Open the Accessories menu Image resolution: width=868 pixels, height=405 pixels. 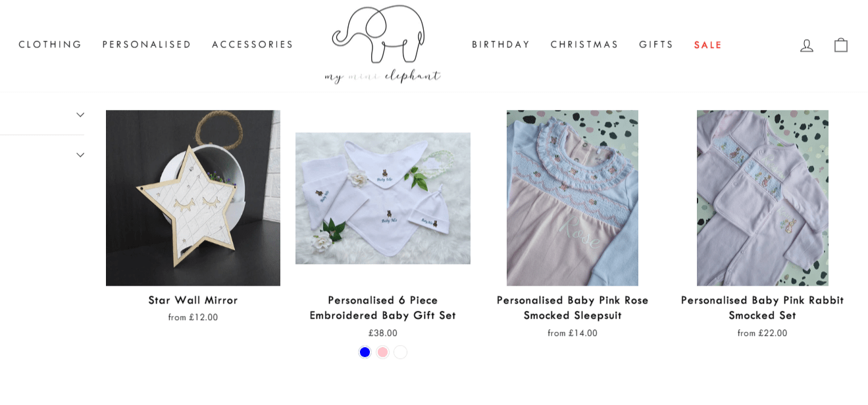coord(253,45)
